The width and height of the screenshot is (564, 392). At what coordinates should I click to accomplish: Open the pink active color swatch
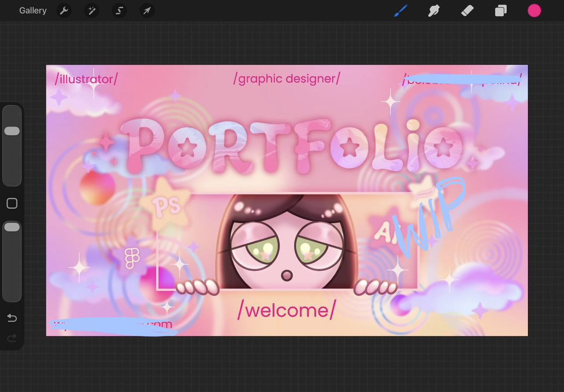(534, 11)
